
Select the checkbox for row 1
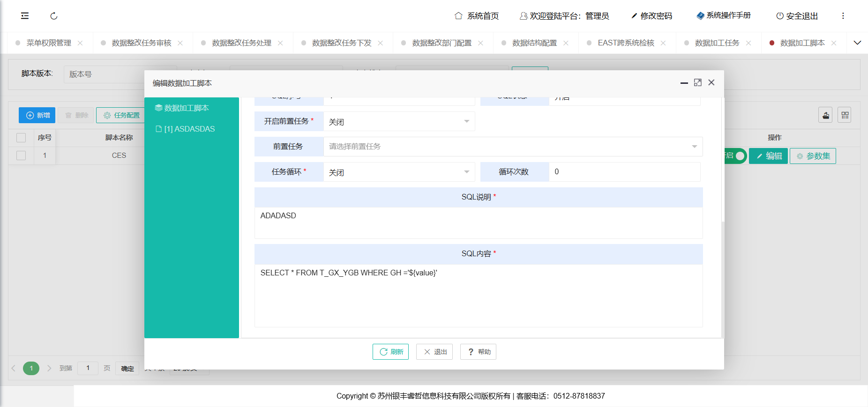[x=21, y=155]
